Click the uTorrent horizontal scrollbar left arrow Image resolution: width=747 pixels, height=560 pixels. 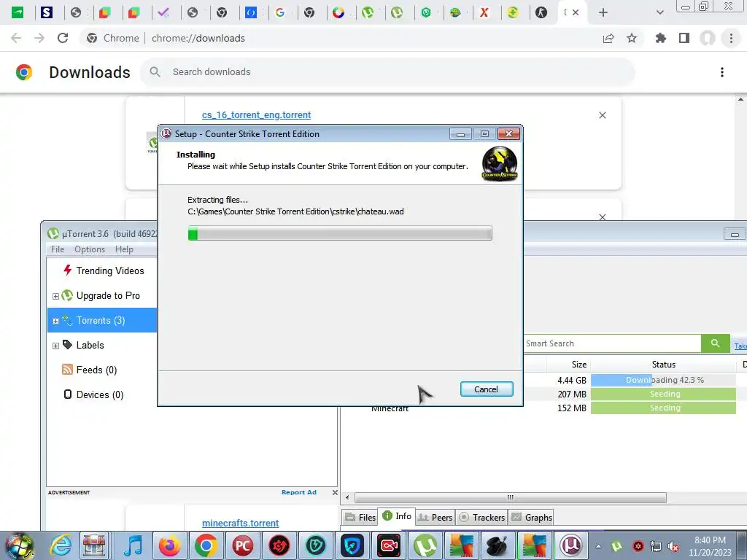click(x=347, y=497)
